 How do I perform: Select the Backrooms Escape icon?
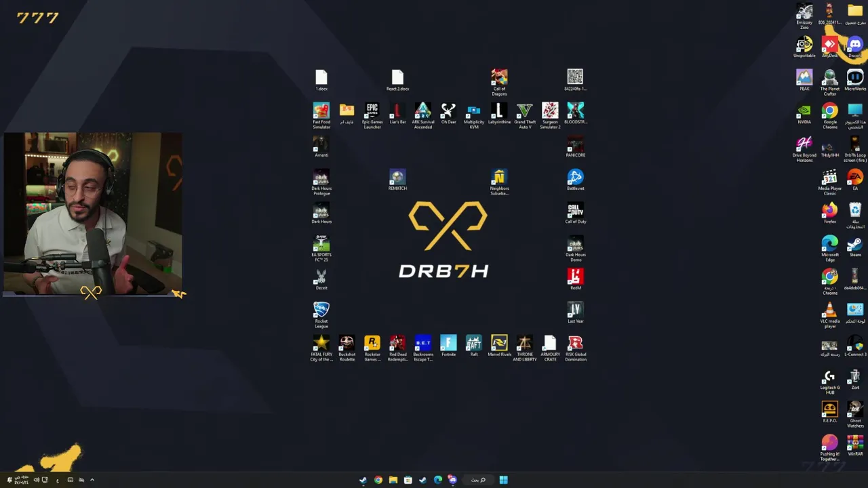tap(423, 348)
